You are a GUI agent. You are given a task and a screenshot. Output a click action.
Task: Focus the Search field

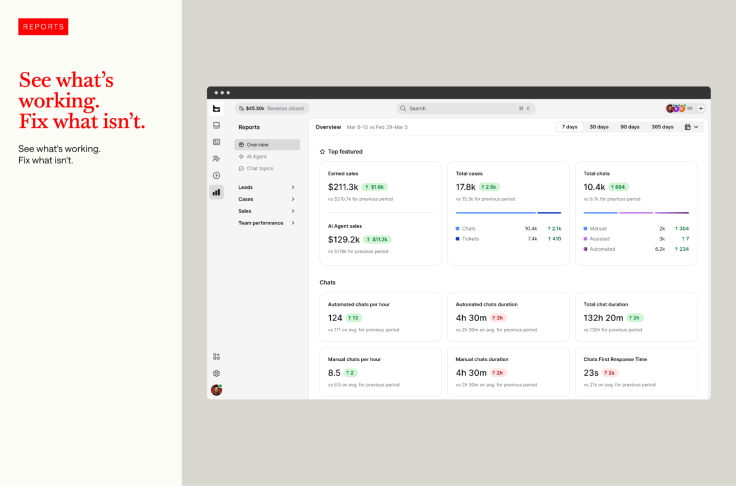tap(466, 108)
